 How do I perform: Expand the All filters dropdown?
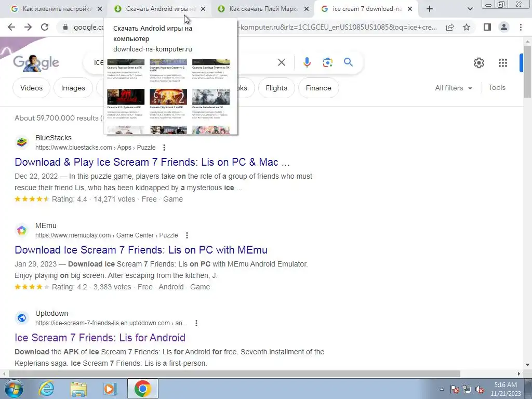click(x=453, y=88)
